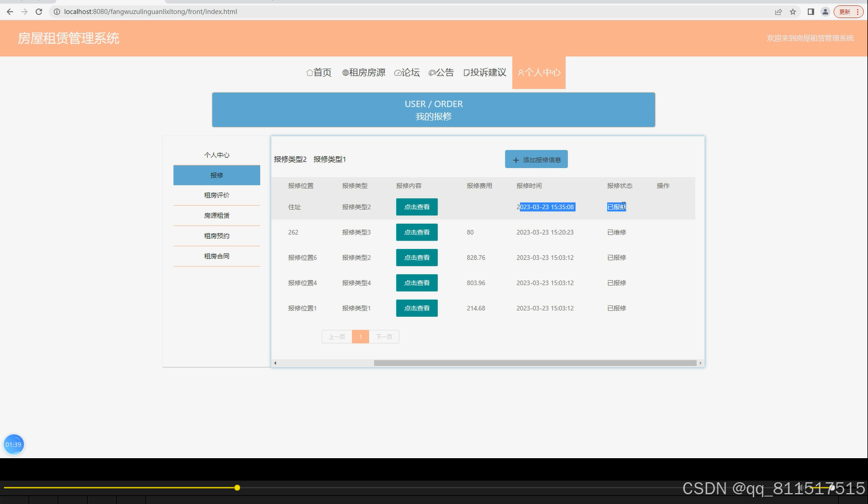
Task: Click the yellow video progress slider handle
Action: (237, 488)
